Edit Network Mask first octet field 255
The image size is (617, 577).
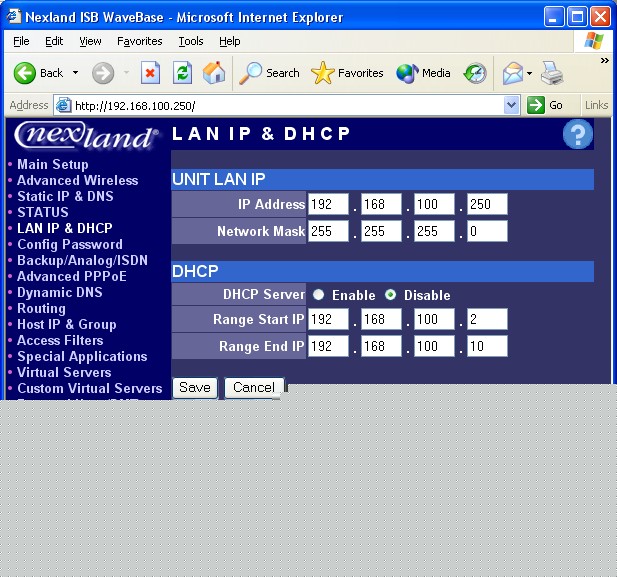328,231
